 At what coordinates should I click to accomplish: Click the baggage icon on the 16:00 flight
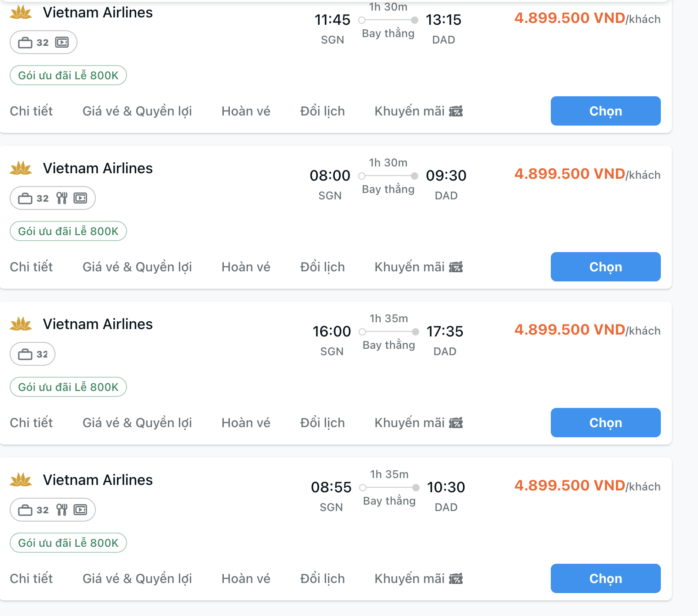pos(25,354)
